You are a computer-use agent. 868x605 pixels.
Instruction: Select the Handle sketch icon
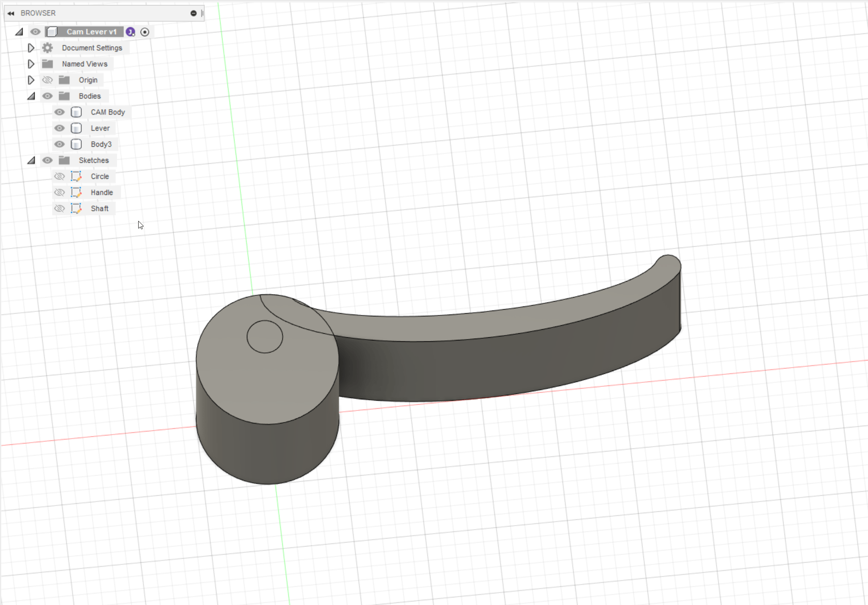[76, 192]
